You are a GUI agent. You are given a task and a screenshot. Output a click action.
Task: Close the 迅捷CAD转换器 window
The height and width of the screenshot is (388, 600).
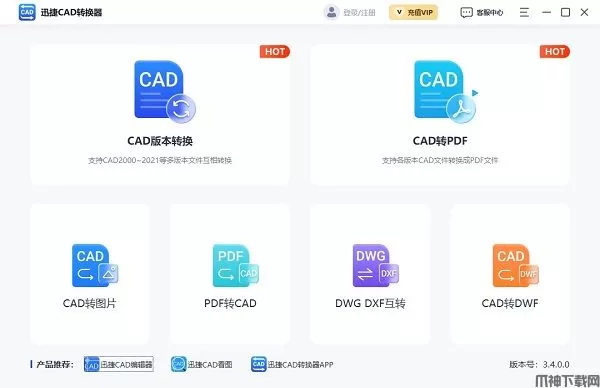pyautogui.click(x=584, y=13)
